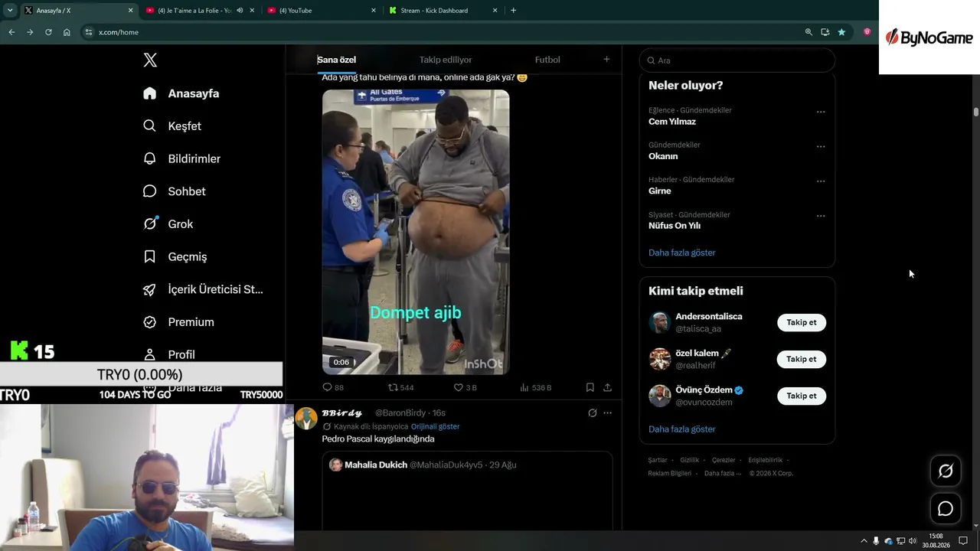Open more options for Girne trend
The image size is (980, 551).
point(821,181)
